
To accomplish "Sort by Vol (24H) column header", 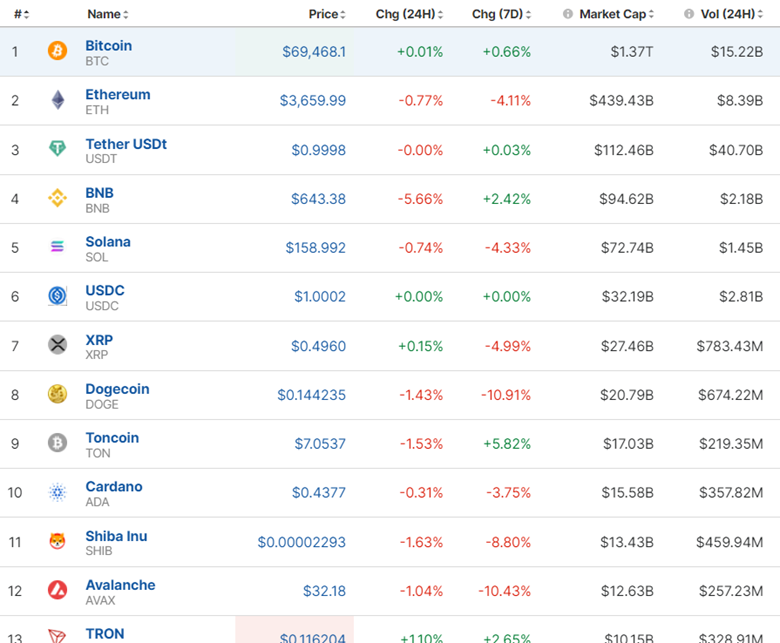I will pyautogui.click(x=732, y=14).
